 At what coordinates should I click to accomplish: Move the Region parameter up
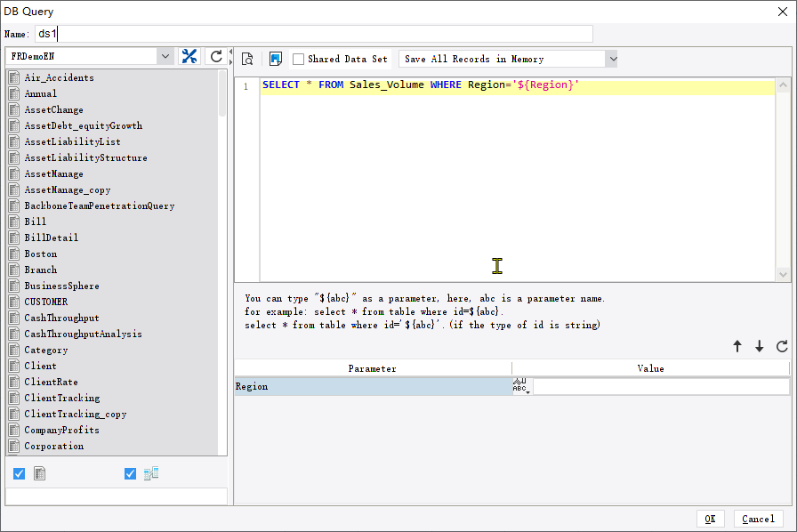tap(737, 346)
